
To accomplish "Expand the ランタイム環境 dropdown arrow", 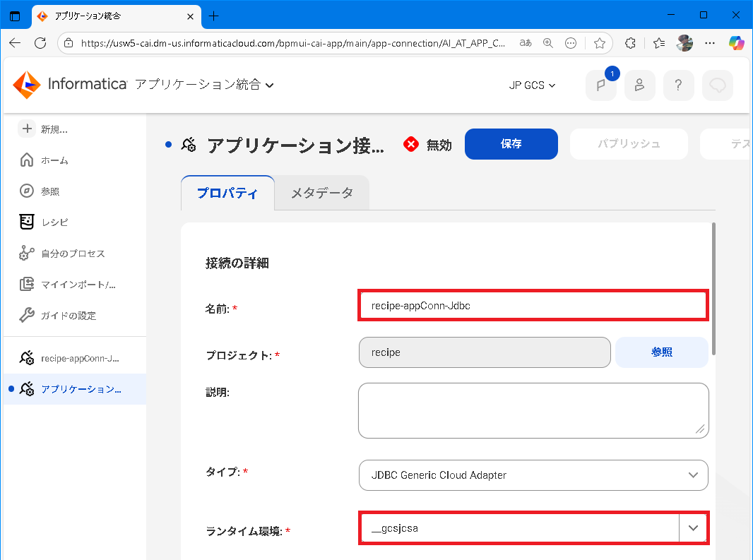I will [x=693, y=528].
